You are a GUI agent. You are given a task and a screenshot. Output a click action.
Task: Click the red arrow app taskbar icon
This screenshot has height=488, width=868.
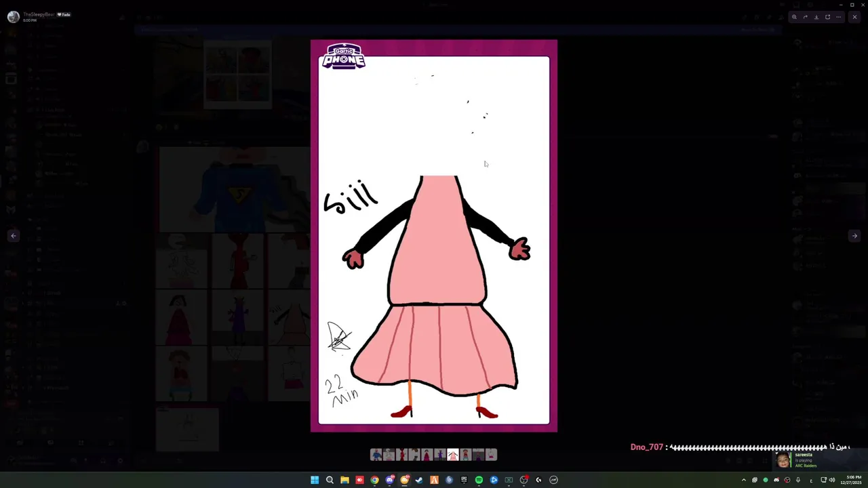point(359,480)
